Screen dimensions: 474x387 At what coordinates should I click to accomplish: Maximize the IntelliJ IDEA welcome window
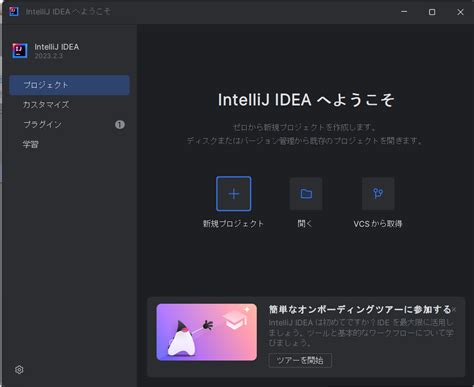pyautogui.click(x=432, y=12)
